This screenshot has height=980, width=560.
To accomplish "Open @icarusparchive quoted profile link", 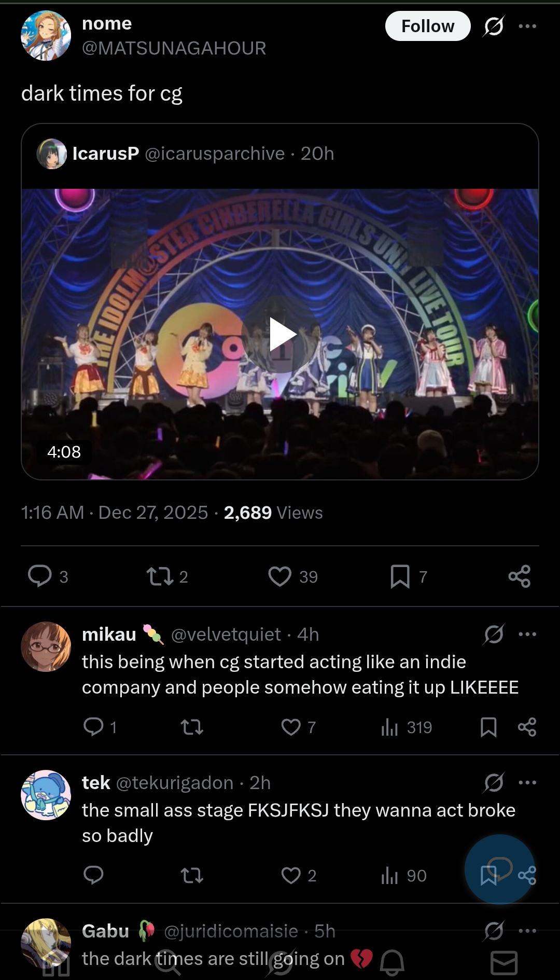I will tap(215, 154).
